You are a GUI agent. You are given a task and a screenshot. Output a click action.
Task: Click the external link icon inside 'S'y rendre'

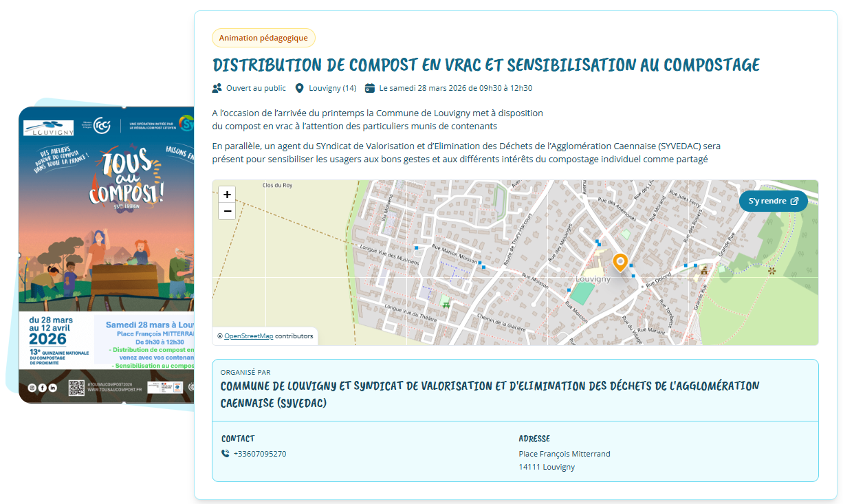[795, 201]
